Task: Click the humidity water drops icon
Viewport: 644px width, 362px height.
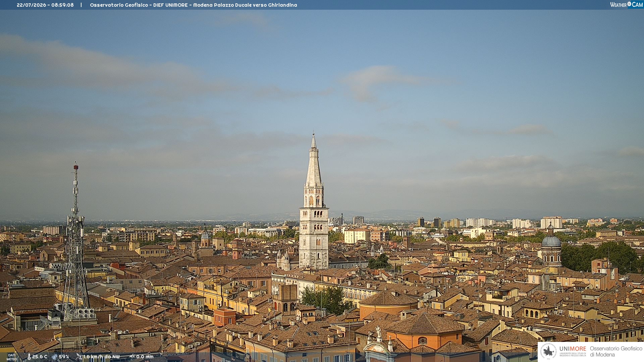Action: (55, 357)
